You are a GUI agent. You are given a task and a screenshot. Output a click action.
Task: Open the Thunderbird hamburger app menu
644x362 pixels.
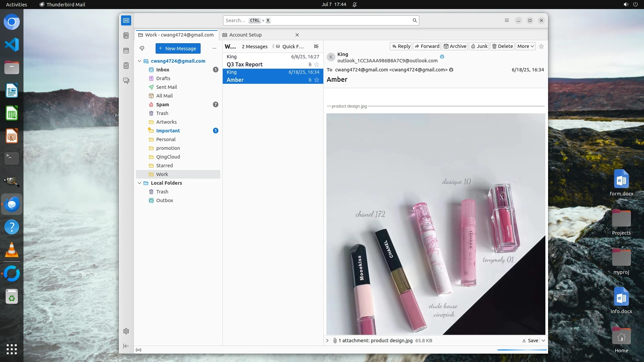(507, 20)
